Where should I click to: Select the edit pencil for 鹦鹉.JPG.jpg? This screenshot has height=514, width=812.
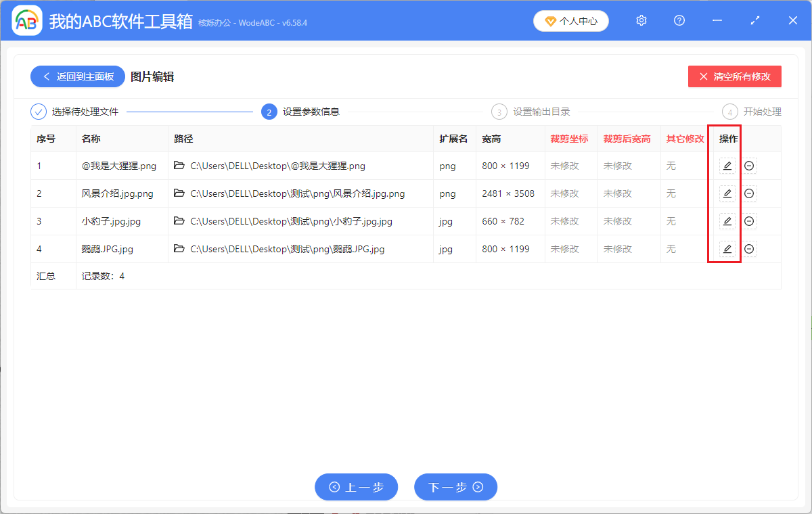pos(727,248)
